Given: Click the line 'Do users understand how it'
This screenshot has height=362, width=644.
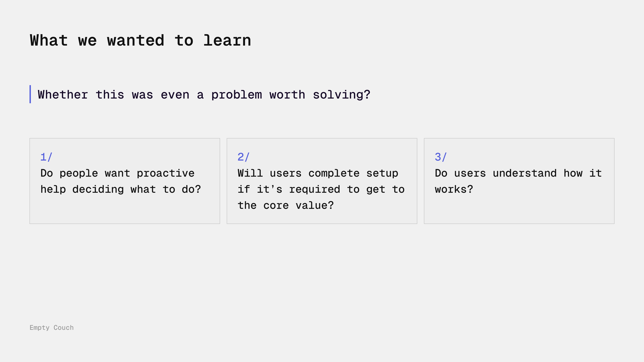Looking at the screenshot, I should (518, 173).
